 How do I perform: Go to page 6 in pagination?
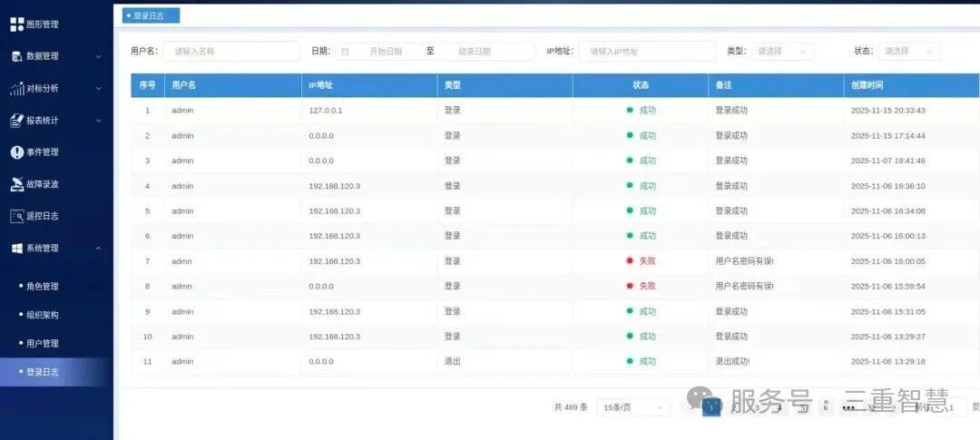tap(826, 407)
